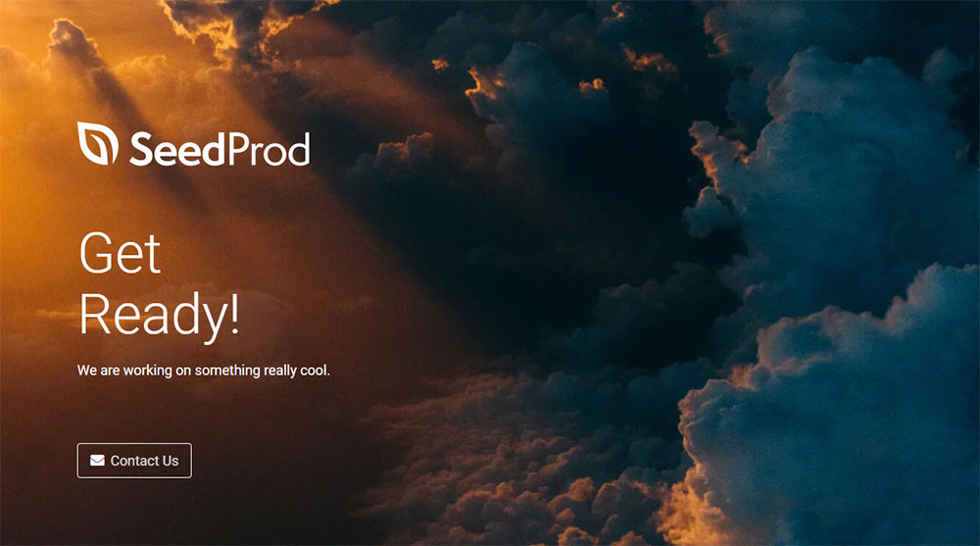Click the exclamation mark after "Ready"
This screenshot has height=546, width=980.
232,316
